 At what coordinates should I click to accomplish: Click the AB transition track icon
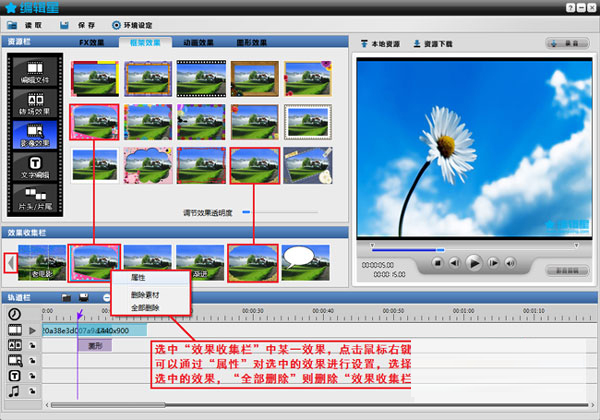click(15, 345)
